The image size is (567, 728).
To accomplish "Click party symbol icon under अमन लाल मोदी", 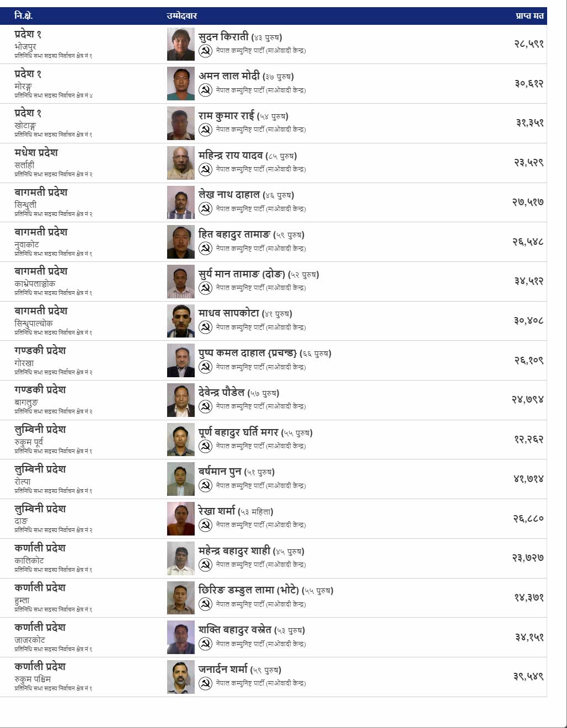I will tap(205, 90).
